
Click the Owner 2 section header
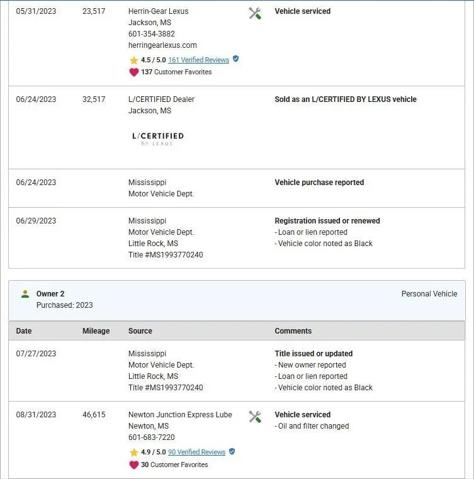(237, 301)
